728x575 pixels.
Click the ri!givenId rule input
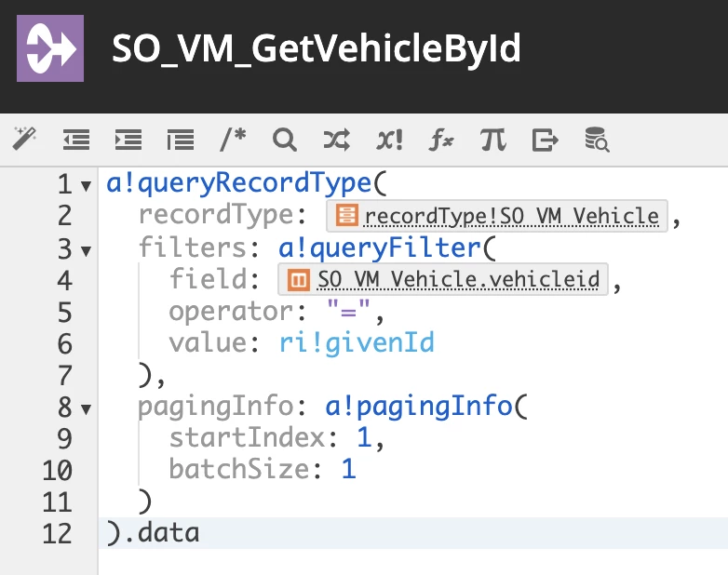pyautogui.click(x=357, y=343)
